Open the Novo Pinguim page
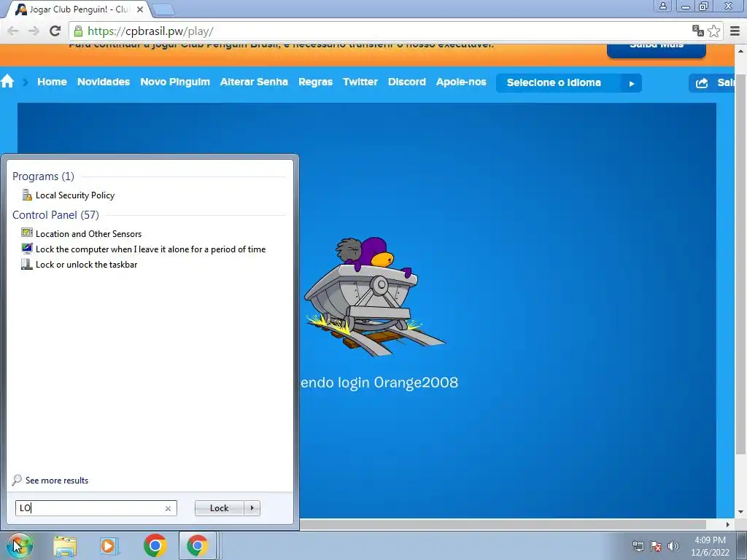Viewport: 747px width, 560px height. tap(175, 82)
